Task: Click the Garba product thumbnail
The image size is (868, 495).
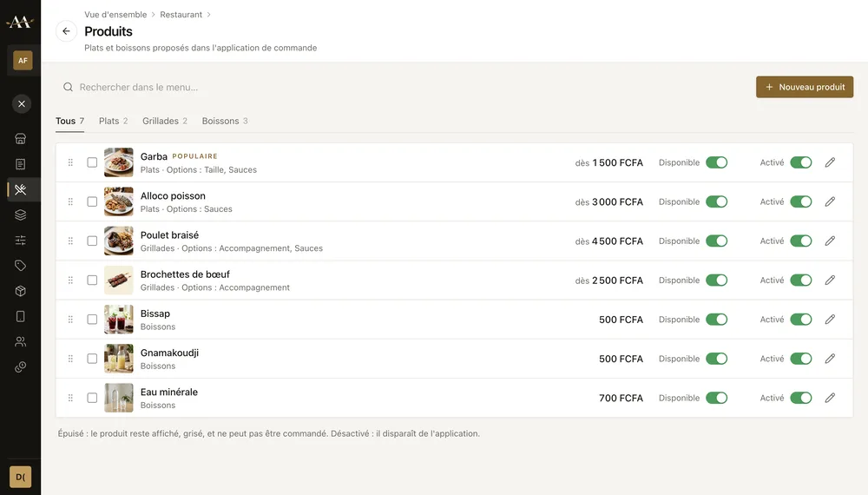Action: [x=118, y=162]
